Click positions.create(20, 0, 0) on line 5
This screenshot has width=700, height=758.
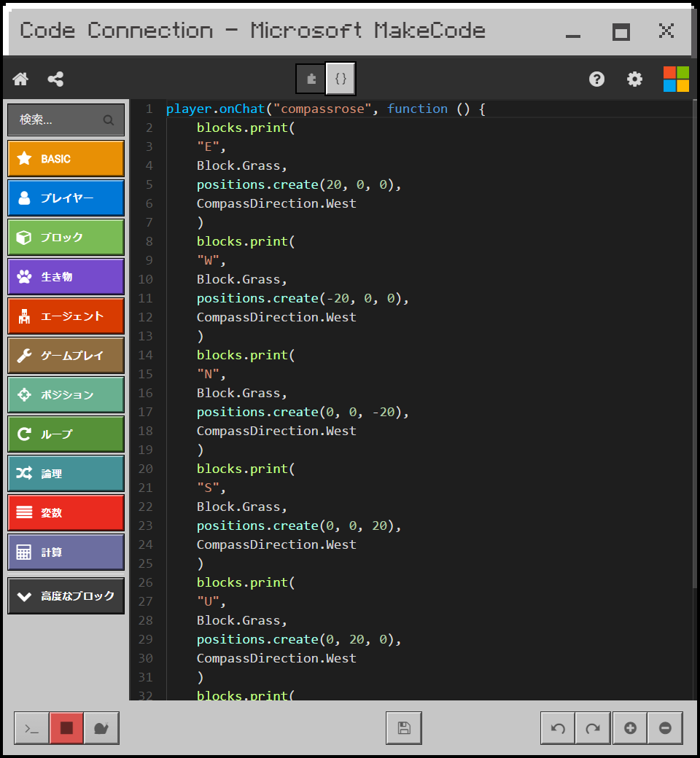coord(295,184)
